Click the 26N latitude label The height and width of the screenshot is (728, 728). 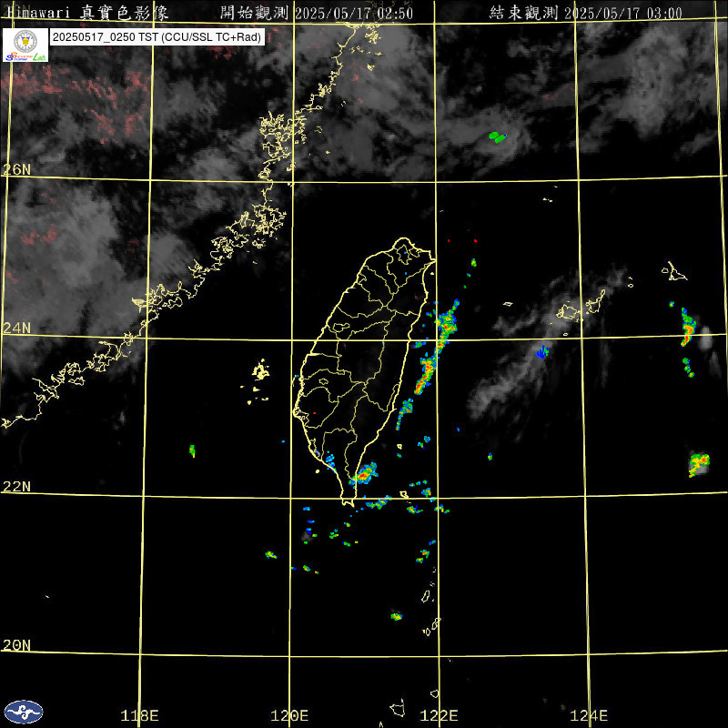(x=16, y=169)
